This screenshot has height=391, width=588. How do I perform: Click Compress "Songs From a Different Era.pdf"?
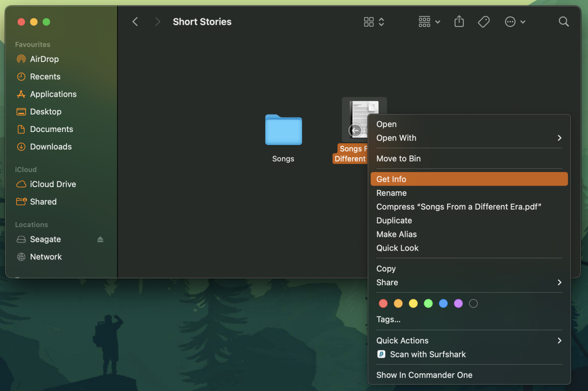coord(459,207)
